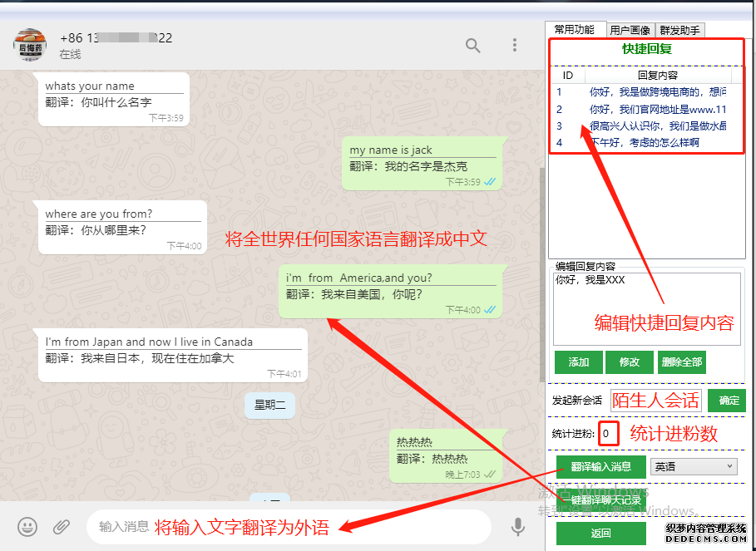Open chat search with the magnifier icon
Image resolution: width=756 pixels, height=551 pixels.
(x=472, y=46)
